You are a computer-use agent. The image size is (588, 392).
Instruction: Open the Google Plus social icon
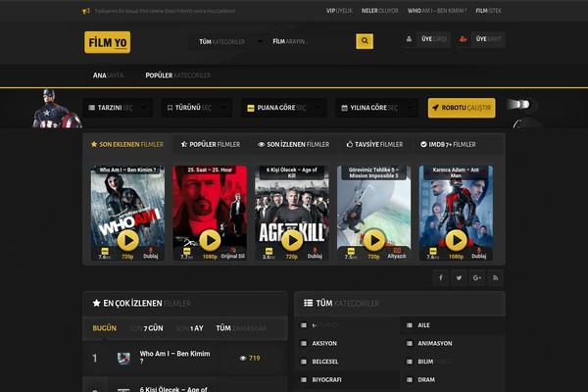(x=477, y=278)
